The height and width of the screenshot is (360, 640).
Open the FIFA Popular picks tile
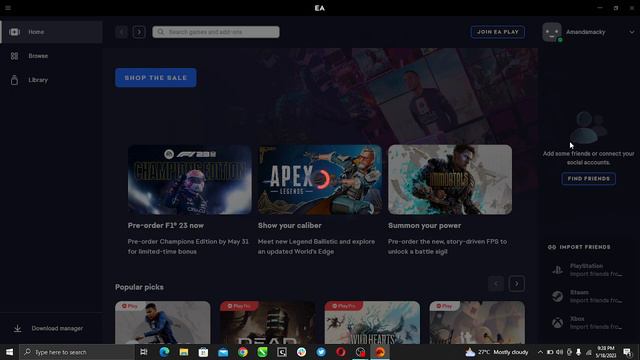click(162, 322)
